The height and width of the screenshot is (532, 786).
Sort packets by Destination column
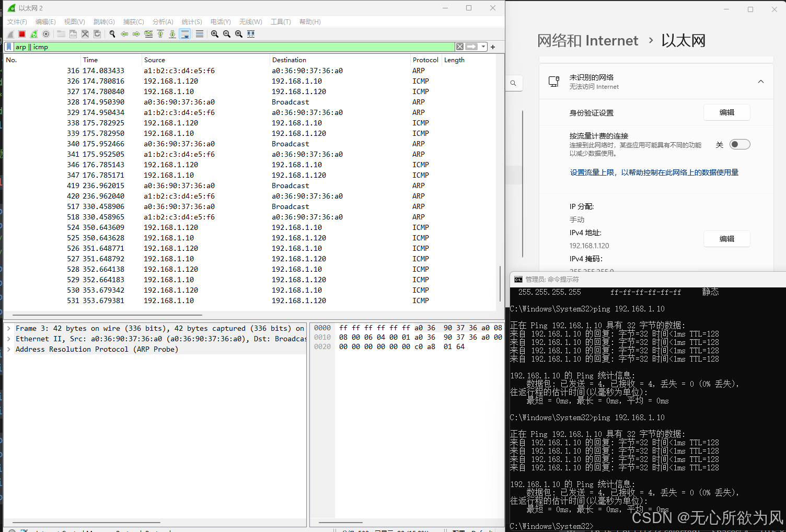[x=340, y=60]
